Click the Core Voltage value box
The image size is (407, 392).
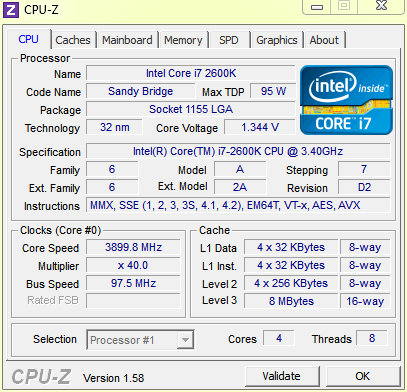coord(260,127)
